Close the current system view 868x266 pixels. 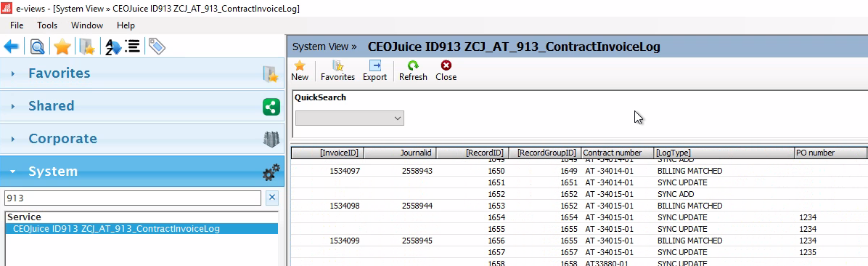446,71
